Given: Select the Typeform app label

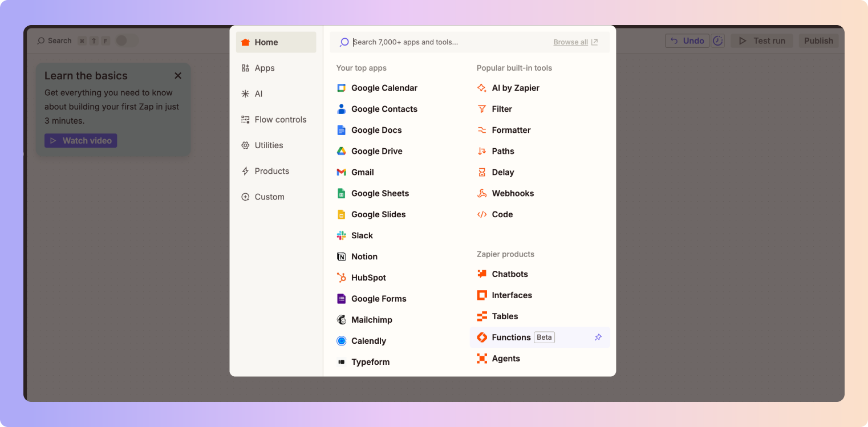Looking at the screenshot, I should click(371, 362).
